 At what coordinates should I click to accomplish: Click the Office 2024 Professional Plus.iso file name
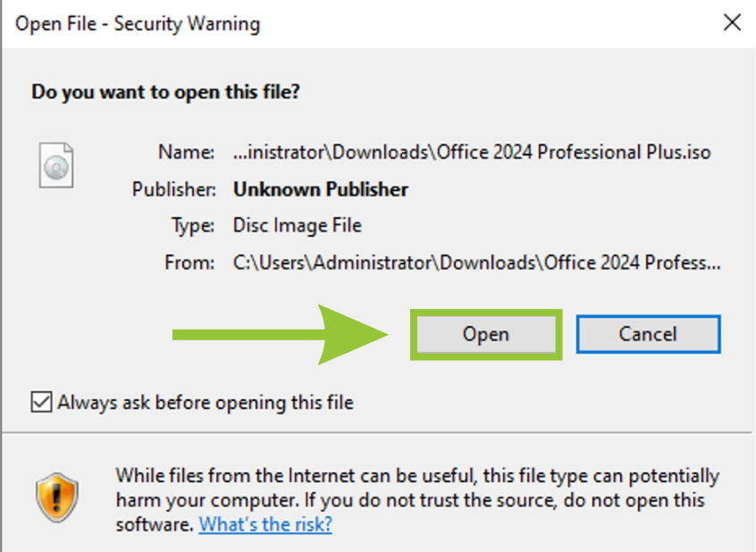(x=472, y=152)
